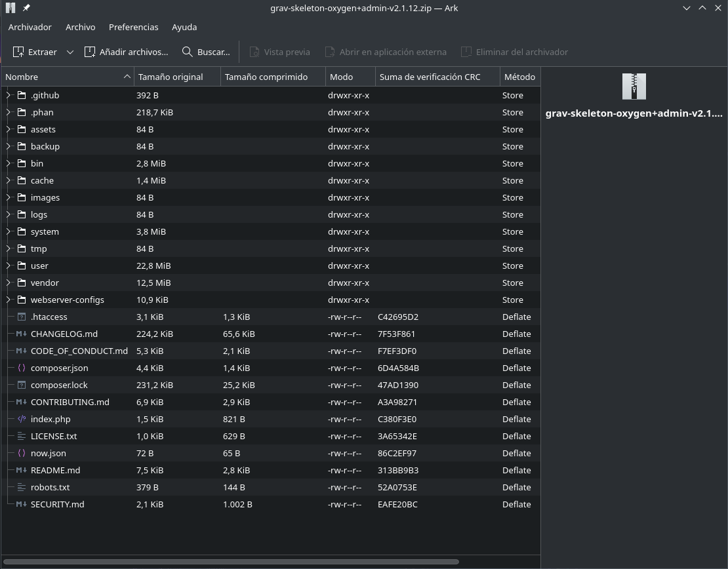
Task: Click the webserver-configs folder icon
Action: 22,300
